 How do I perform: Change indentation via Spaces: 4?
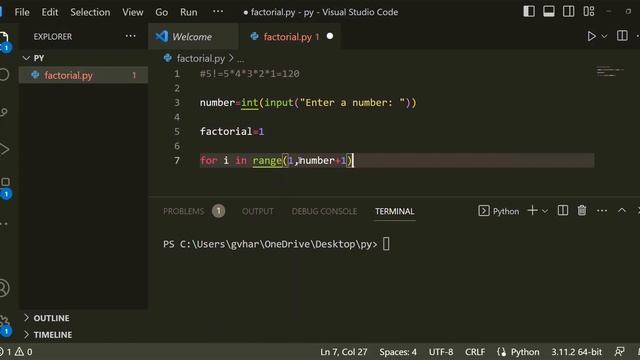click(398, 352)
